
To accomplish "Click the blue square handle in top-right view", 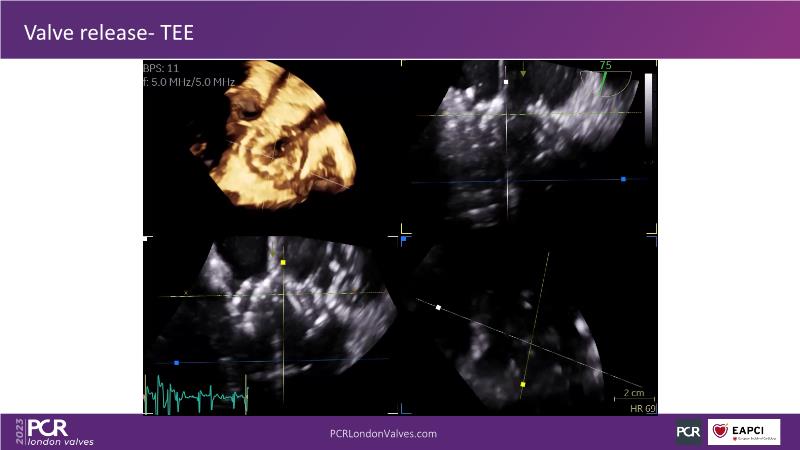I will click(x=623, y=179).
